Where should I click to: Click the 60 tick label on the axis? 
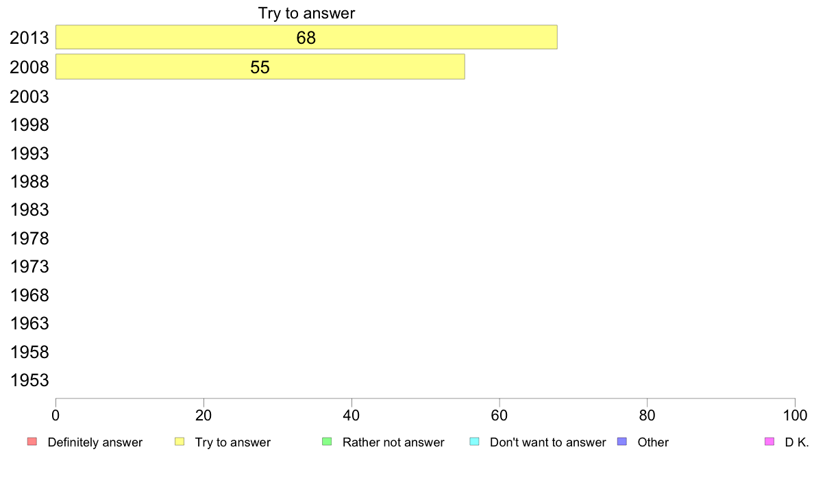(x=499, y=415)
